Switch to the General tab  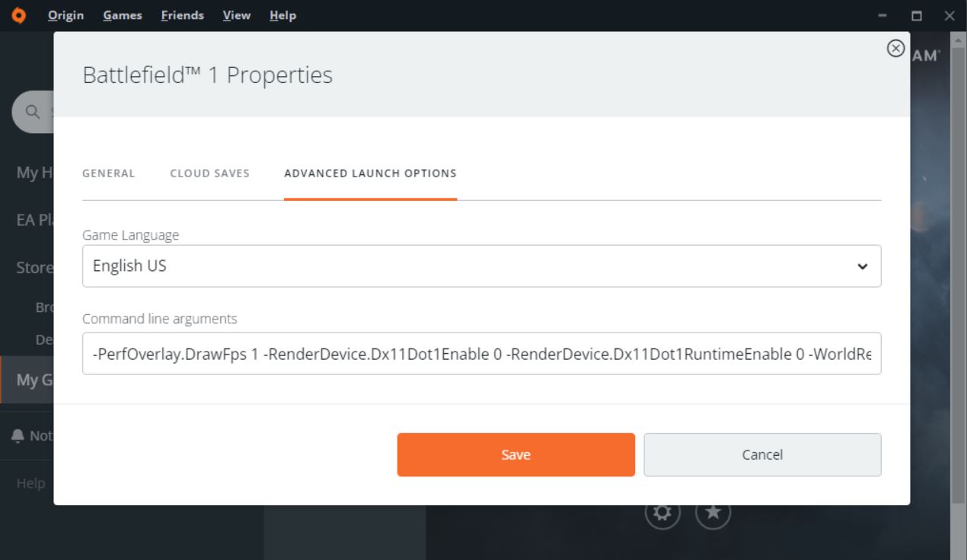click(109, 173)
